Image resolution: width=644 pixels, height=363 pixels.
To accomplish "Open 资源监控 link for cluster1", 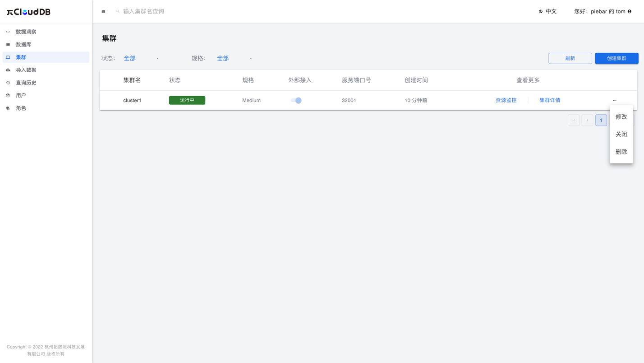I will pyautogui.click(x=506, y=100).
